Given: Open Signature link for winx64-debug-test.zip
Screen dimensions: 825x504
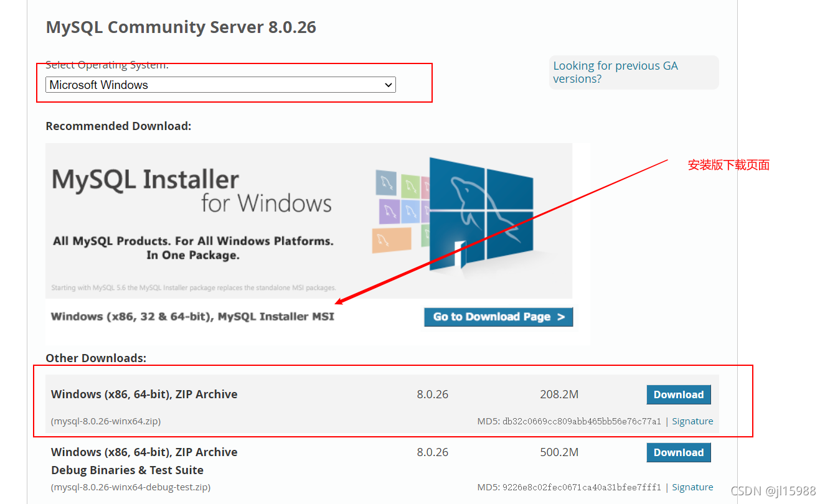Looking at the screenshot, I should tap(692, 487).
